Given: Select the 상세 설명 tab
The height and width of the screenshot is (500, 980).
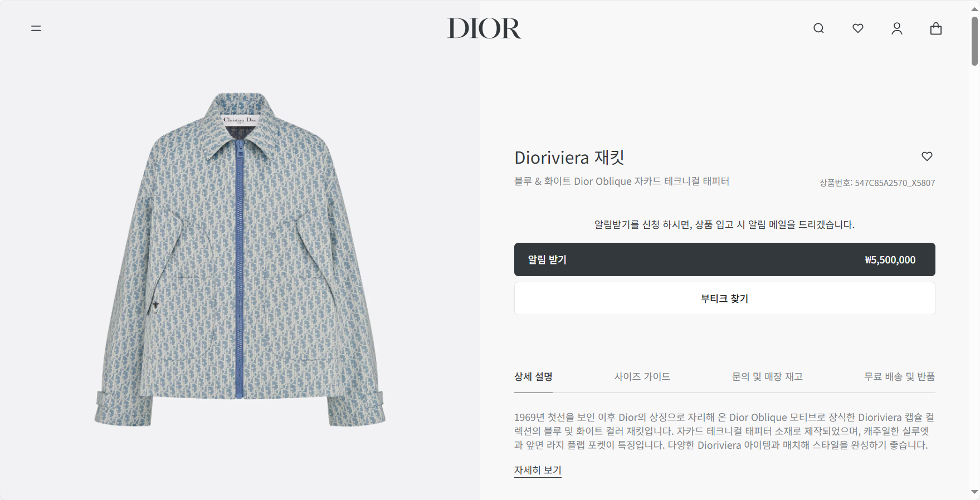Looking at the screenshot, I should 533,377.
